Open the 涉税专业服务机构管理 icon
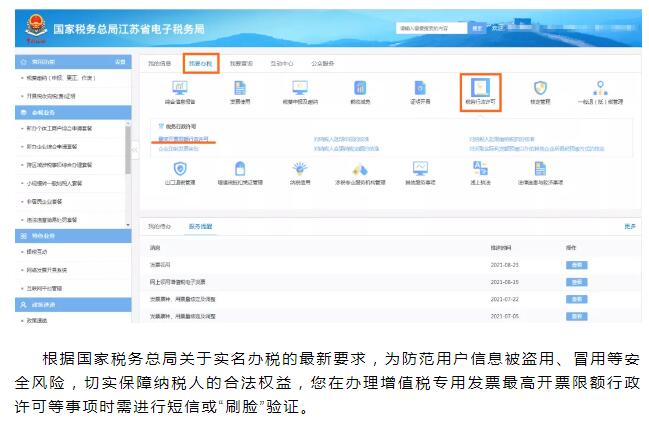The height and width of the screenshot is (429, 649). [x=360, y=169]
